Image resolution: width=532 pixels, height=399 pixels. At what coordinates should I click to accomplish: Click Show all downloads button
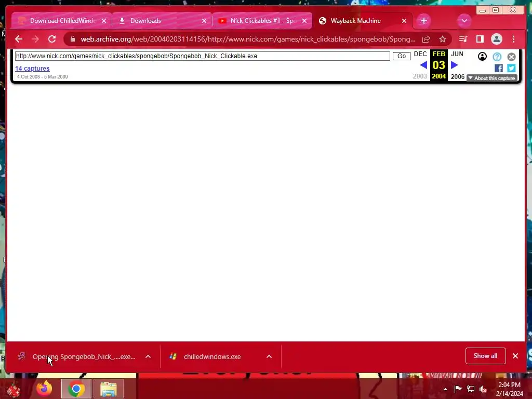pos(486,356)
